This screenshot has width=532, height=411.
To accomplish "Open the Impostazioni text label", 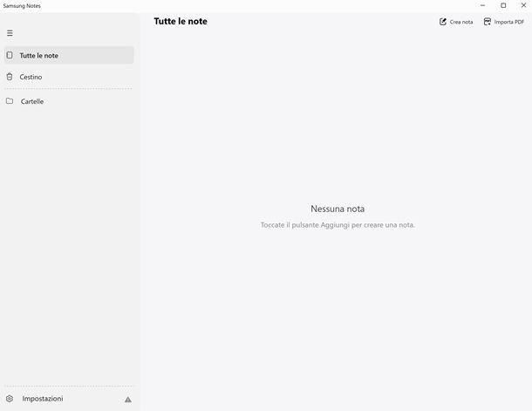I will (x=43, y=399).
